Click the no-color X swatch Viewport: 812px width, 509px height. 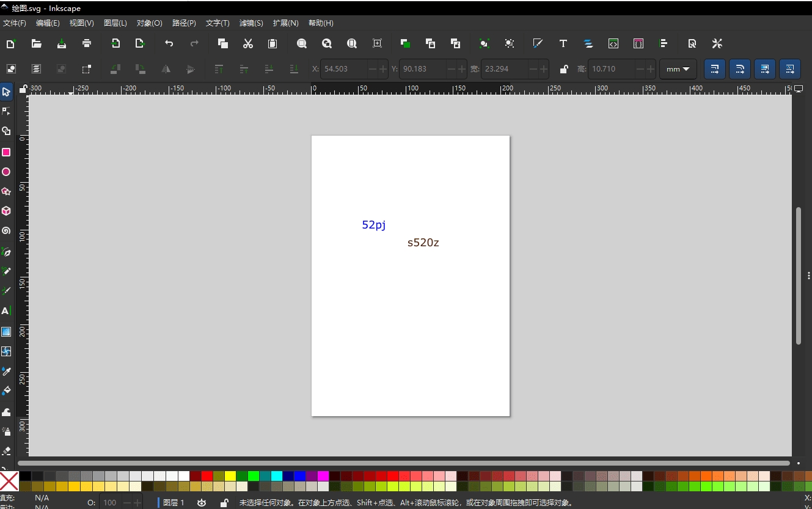[9, 481]
